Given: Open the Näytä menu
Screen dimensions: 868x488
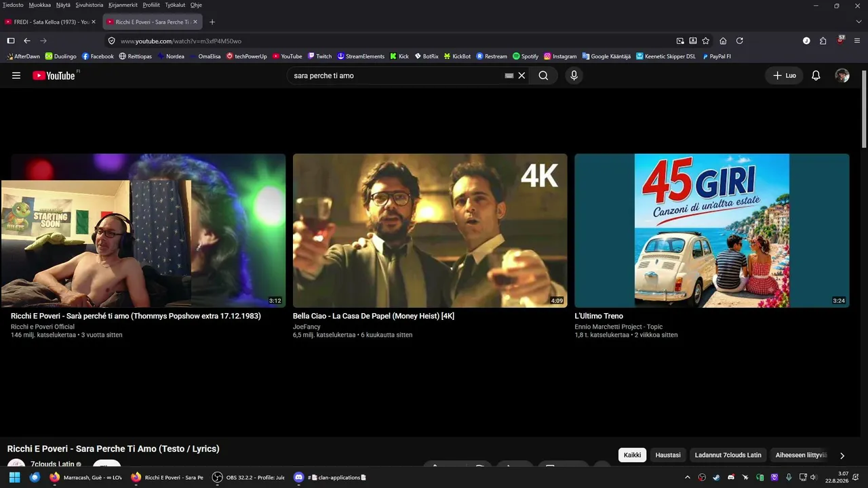Looking at the screenshot, I should [63, 5].
